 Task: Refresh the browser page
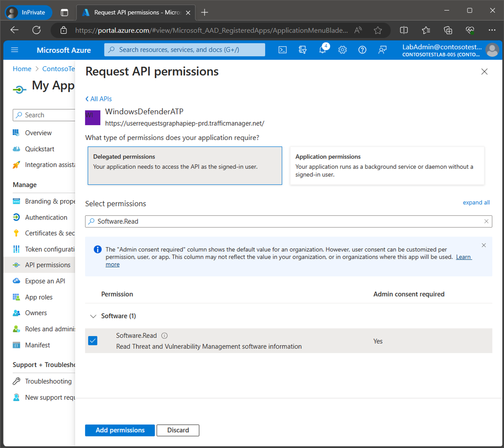[36, 30]
